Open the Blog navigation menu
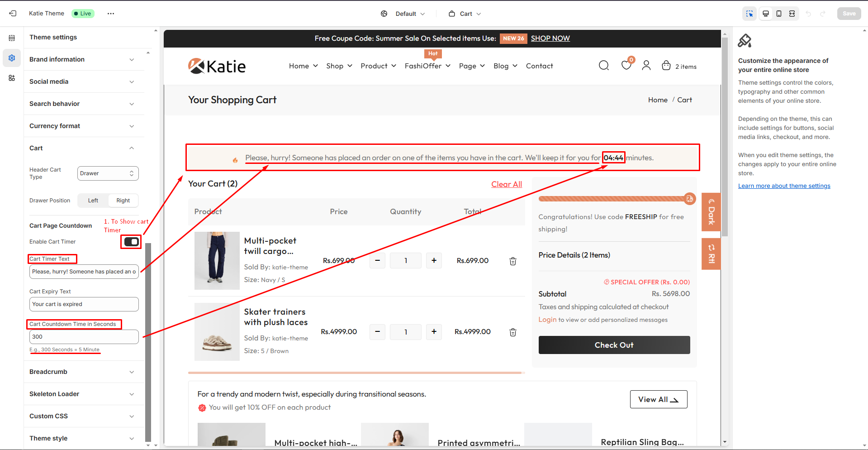 pyautogui.click(x=505, y=66)
